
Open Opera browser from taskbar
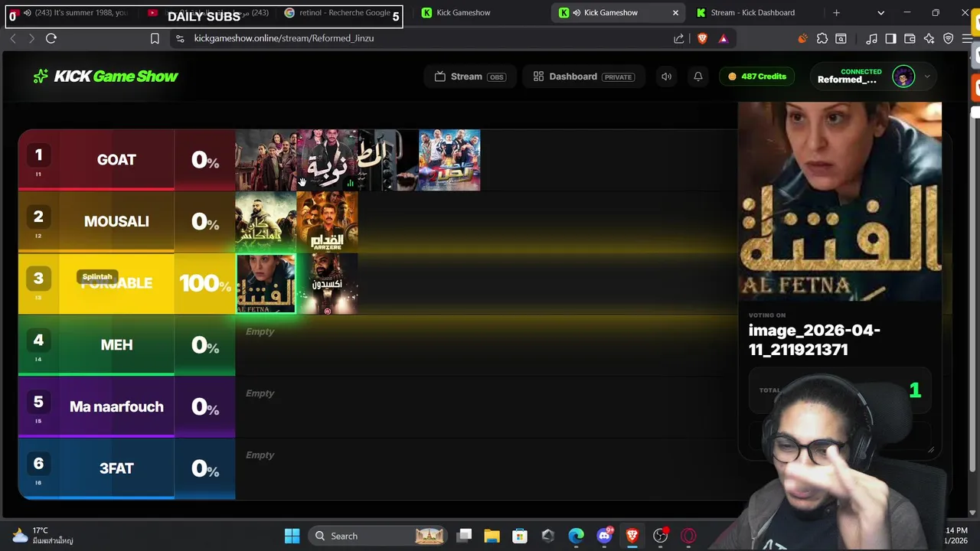688,536
